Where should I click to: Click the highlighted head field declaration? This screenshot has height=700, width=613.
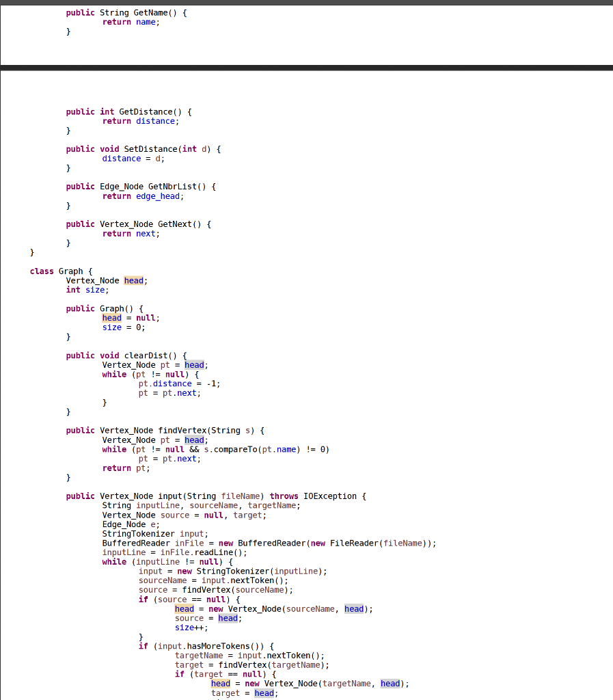click(133, 280)
